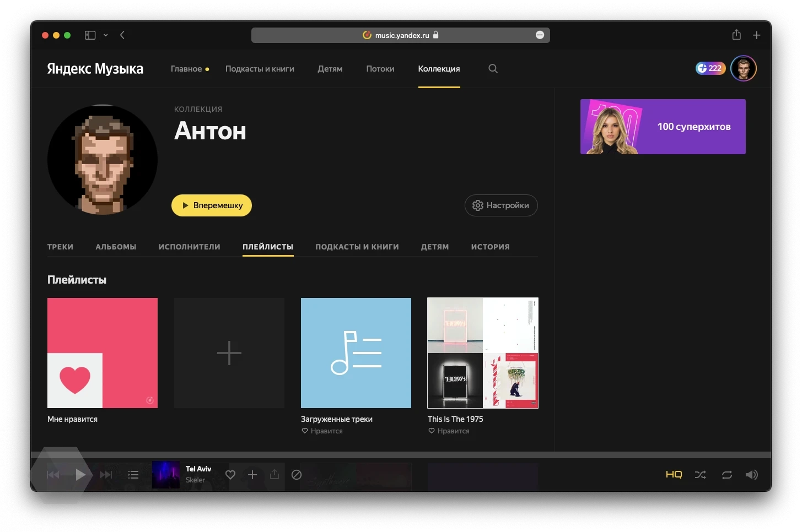Open the 100 суперхитов banner

point(663,127)
